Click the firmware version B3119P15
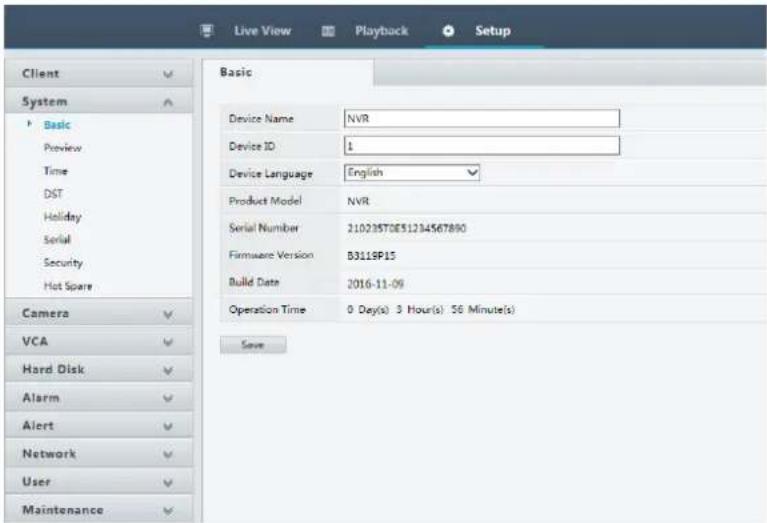Image resolution: width=767 pixels, height=523 pixels. coord(371,256)
